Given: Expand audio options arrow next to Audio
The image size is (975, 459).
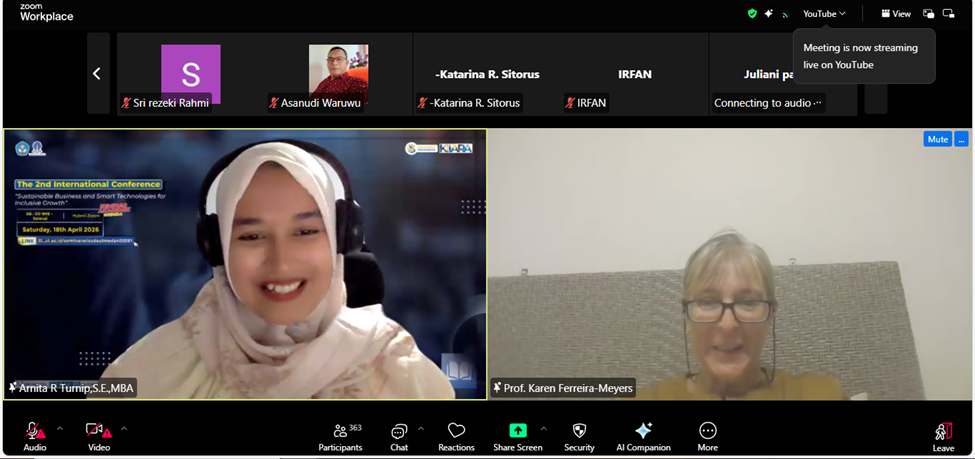Looking at the screenshot, I should coord(60,428).
